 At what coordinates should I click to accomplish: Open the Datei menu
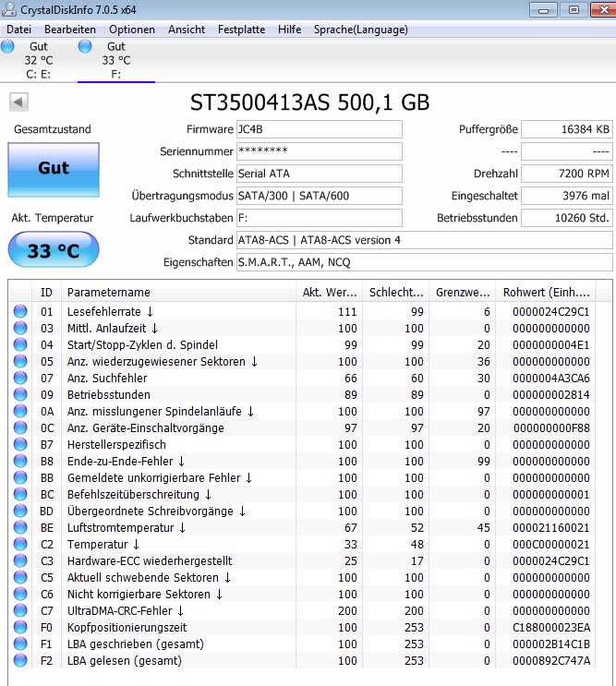[x=19, y=30]
